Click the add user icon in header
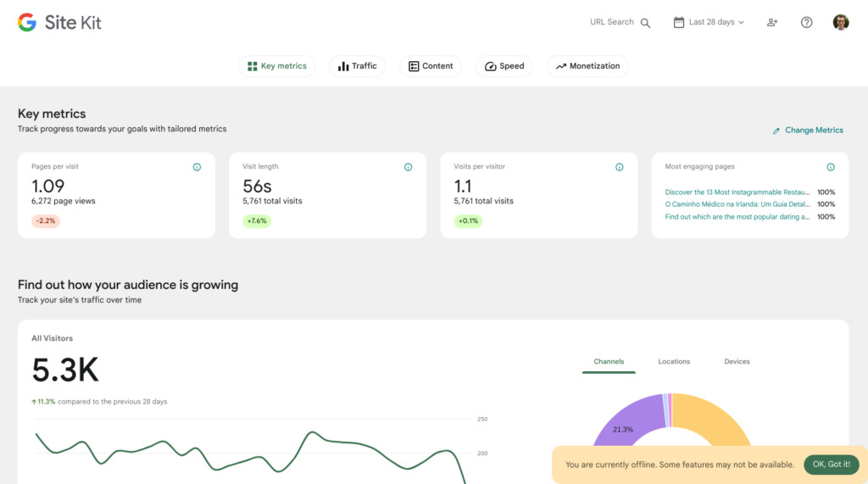The height and width of the screenshot is (484, 868). click(772, 23)
